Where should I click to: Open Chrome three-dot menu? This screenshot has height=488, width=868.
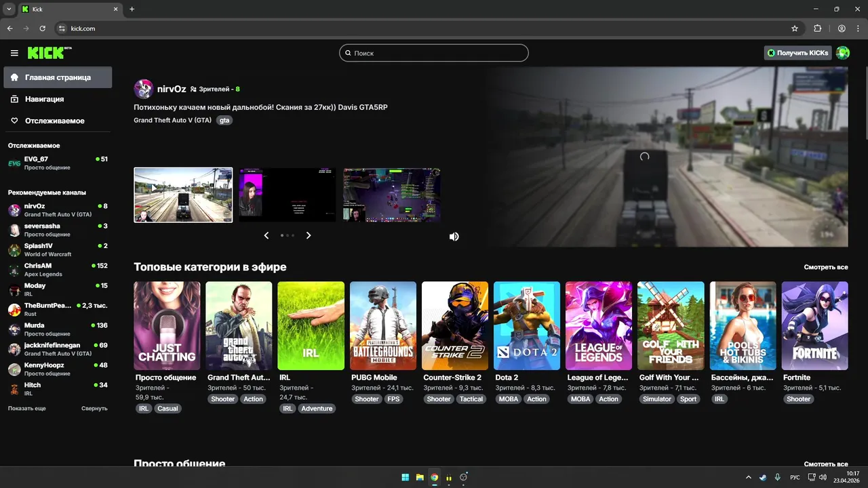[x=858, y=28]
